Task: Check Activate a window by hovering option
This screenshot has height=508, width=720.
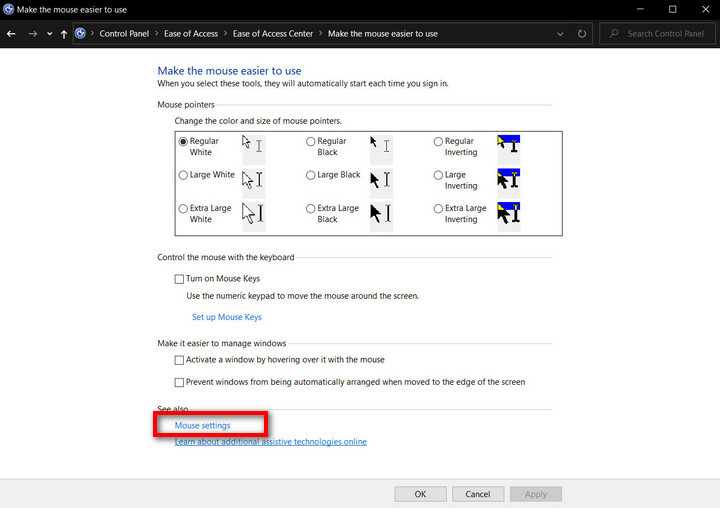Action: coord(180,360)
